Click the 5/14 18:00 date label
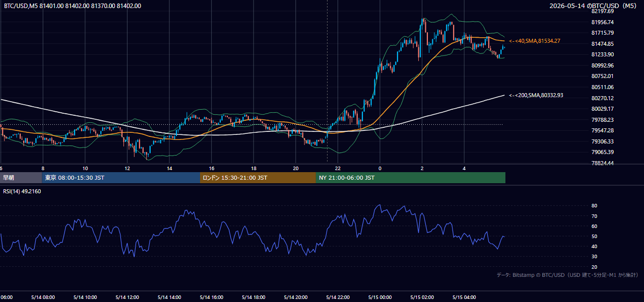The width and height of the screenshot is (644, 302). (253, 297)
